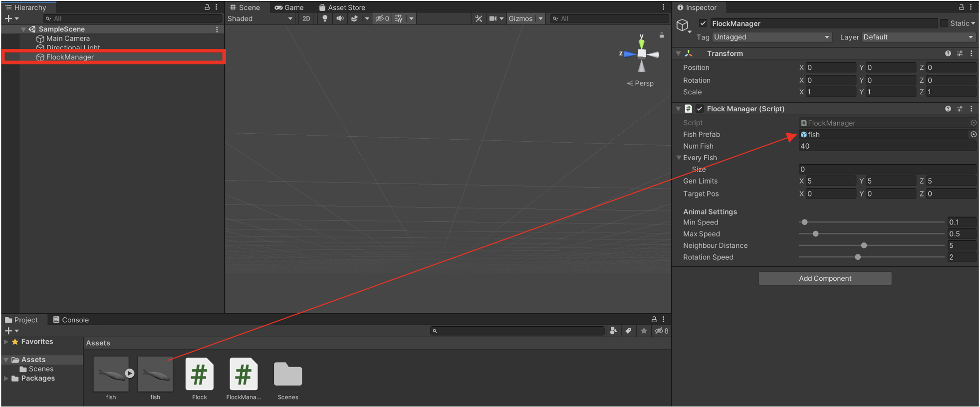Select the Project tab
Screen dimensions: 980x407
[x=21, y=320]
